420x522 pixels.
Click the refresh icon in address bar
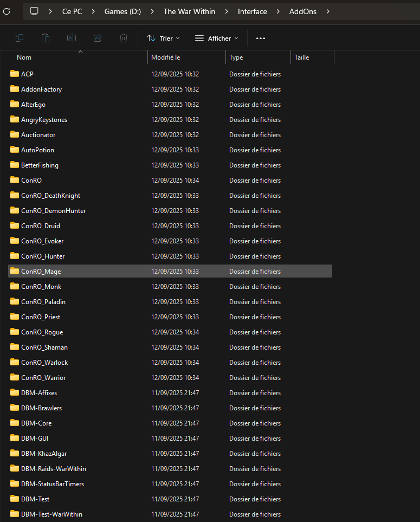pos(7,11)
